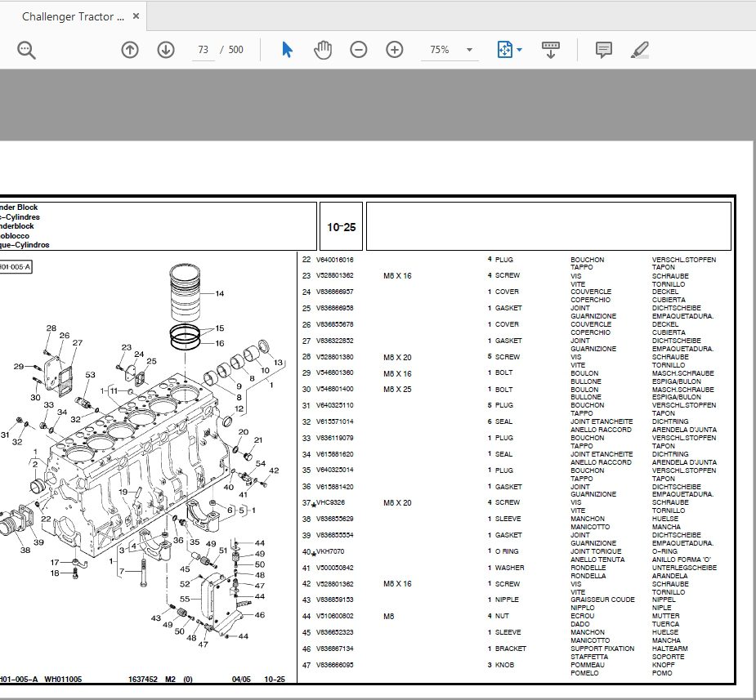Screen dimensions: 756x700
Task: Click the H01-005-A label on the diagram
Action: coord(15,266)
